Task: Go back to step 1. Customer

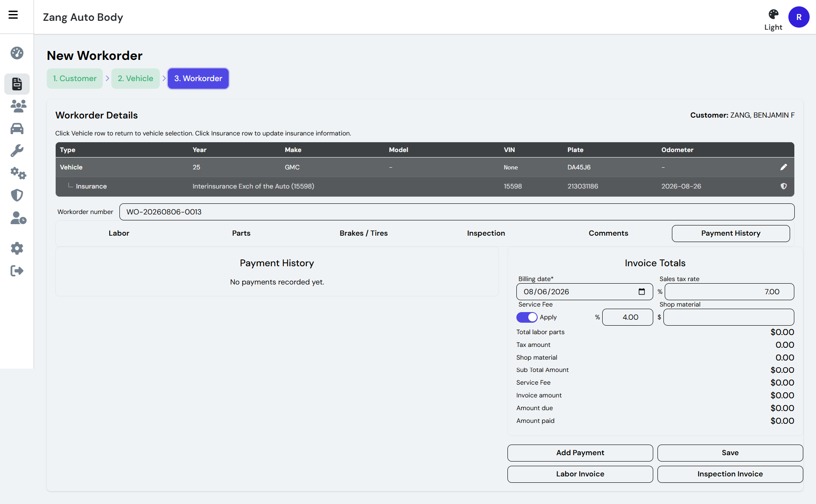Action: pyautogui.click(x=75, y=79)
